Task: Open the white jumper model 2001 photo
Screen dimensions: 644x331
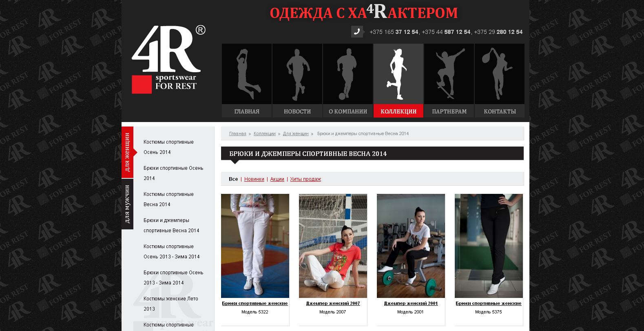Action: pos(411,246)
